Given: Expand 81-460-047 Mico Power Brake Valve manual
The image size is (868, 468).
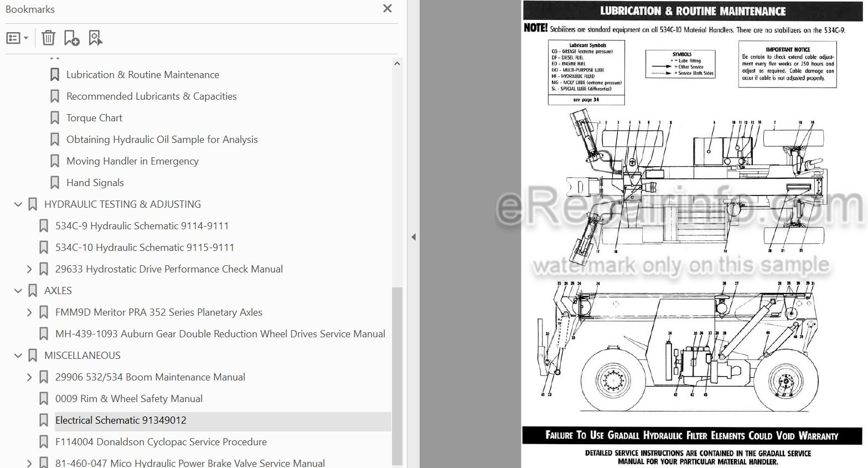Looking at the screenshot, I should pos(29,463).
